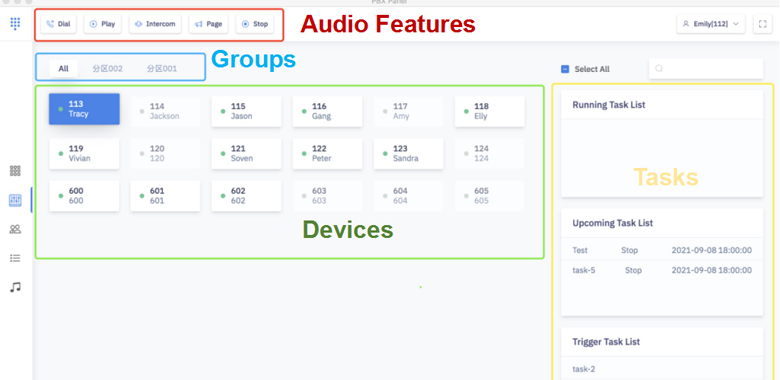This screenshot has width=780, height=380.
Task: Select device 123 Sandra
Action: coord(408,154)
